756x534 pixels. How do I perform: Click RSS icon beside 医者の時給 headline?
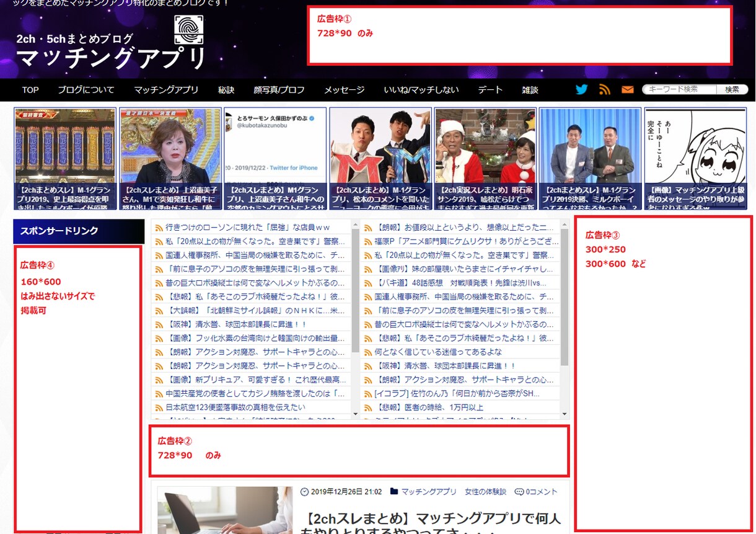[368, 407]
